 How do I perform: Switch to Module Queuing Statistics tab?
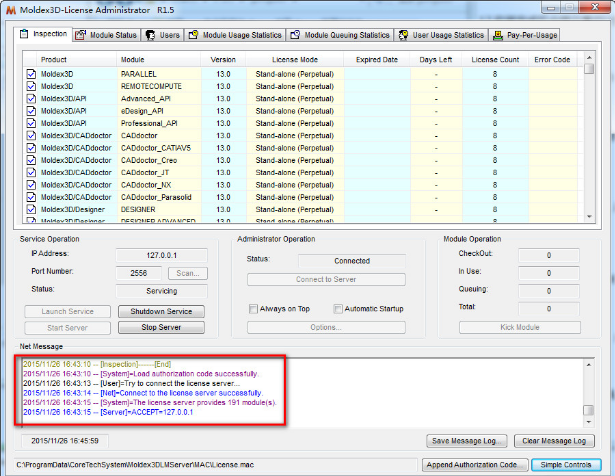(340, 35)
